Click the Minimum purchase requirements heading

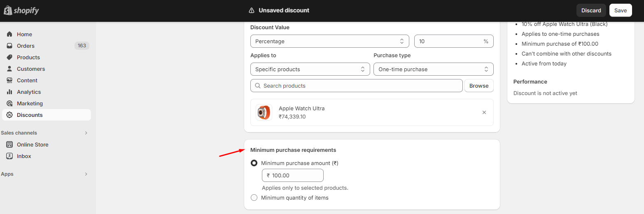pyautogui.click(x=293, y=150)
